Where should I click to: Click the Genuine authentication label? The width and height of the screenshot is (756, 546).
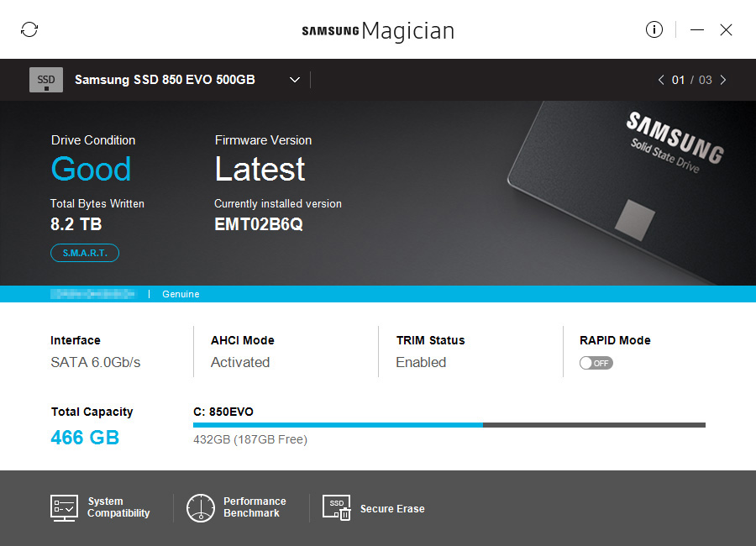(x=181, y=294)
